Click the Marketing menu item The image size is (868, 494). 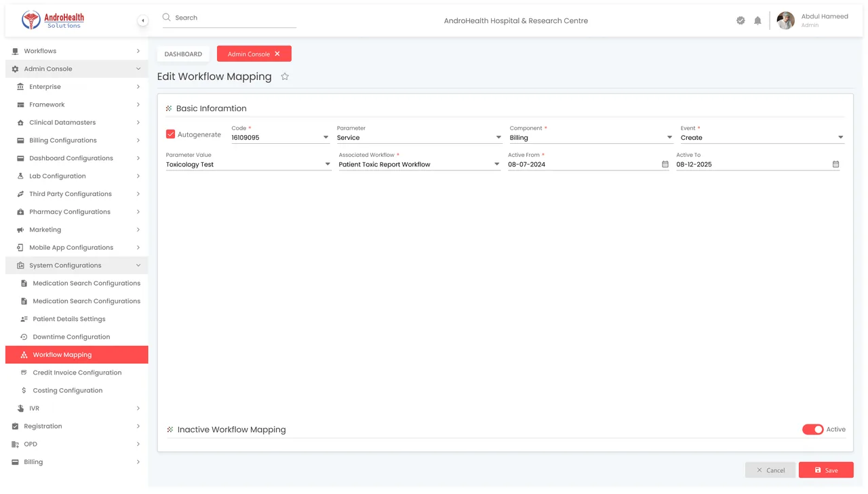pos(77,230)
